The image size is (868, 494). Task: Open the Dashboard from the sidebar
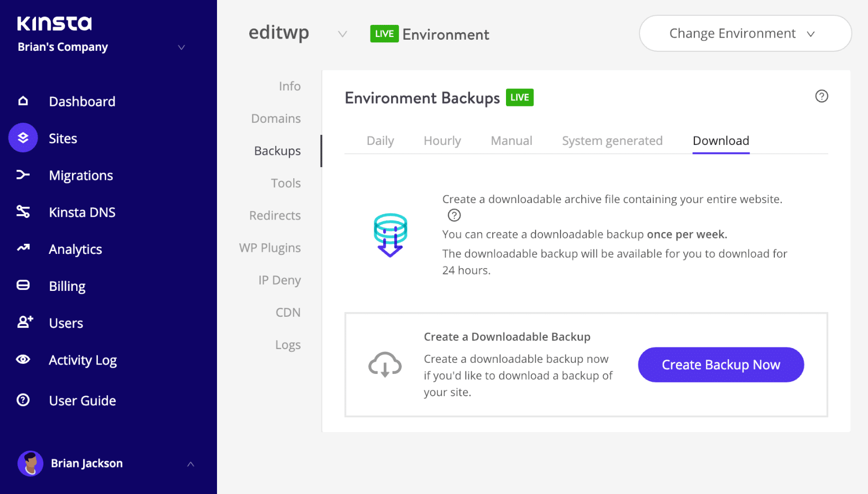(23, 101)
